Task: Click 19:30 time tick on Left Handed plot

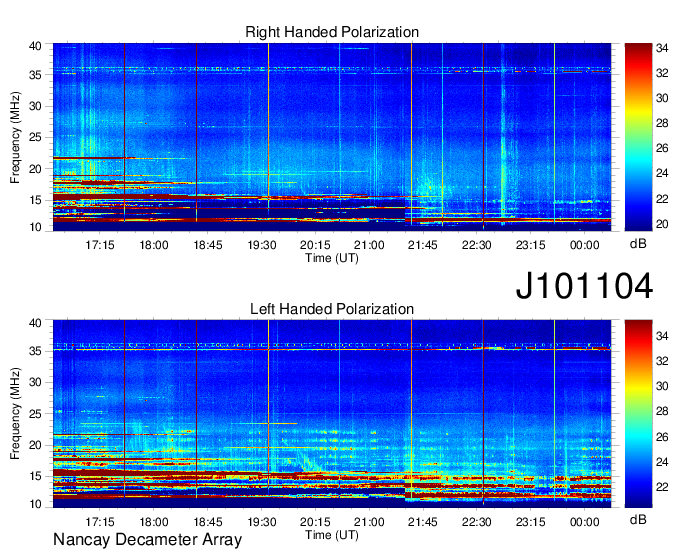Action: click(262, 522)
